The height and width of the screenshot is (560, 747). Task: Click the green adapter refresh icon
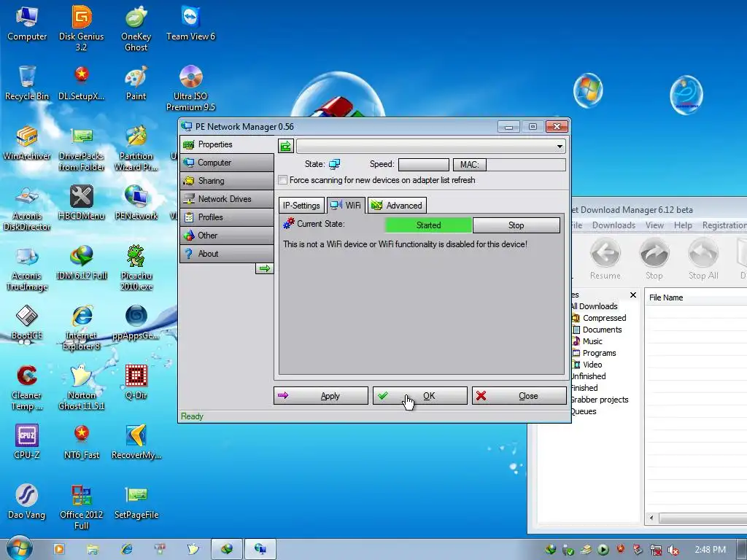285,146
